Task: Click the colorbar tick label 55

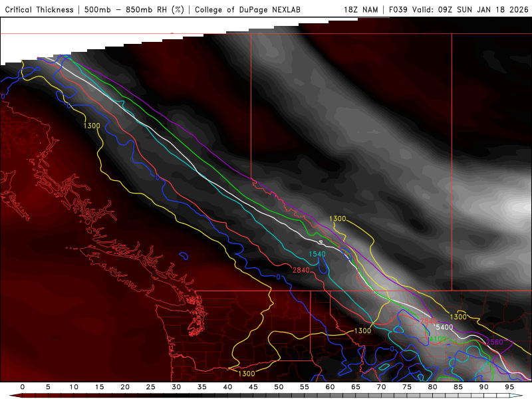Action: coord(305,387)
